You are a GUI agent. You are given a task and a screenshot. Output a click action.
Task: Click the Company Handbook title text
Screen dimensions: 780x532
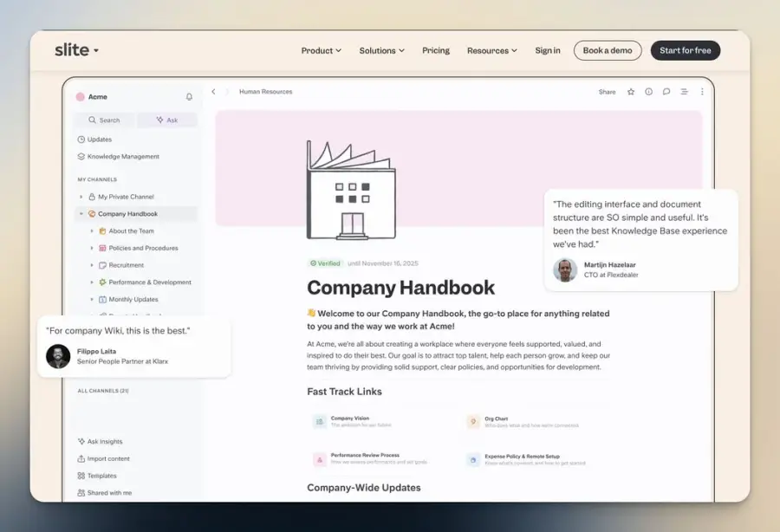coord(400,288)
